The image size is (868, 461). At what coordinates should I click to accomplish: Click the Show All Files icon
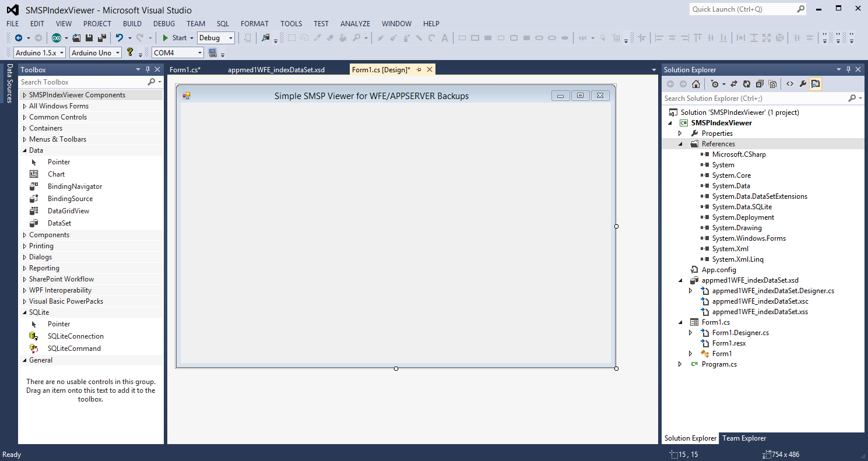(772, 84)
